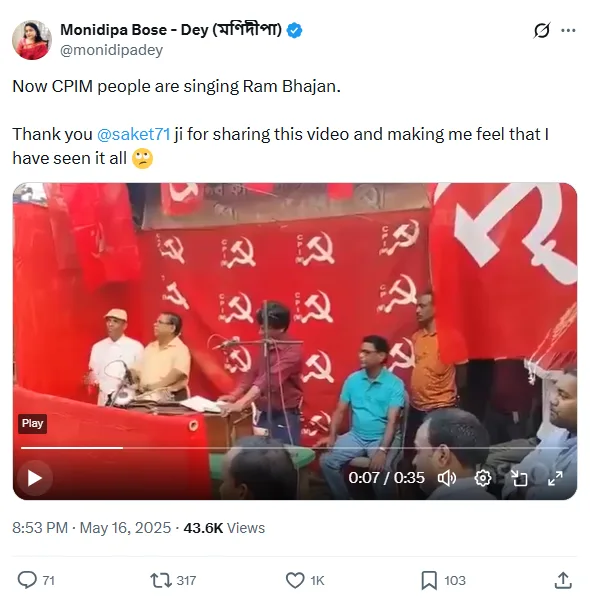Mute the video using the speaker icon
Viewport: 590px width, 602px height.
click(x=447, y=478)
